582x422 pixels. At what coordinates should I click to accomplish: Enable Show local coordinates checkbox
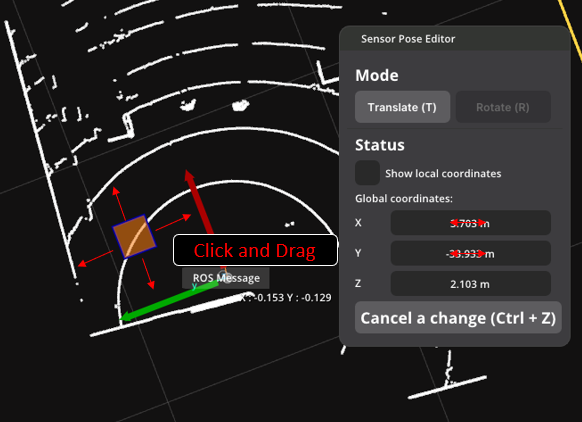367,173
